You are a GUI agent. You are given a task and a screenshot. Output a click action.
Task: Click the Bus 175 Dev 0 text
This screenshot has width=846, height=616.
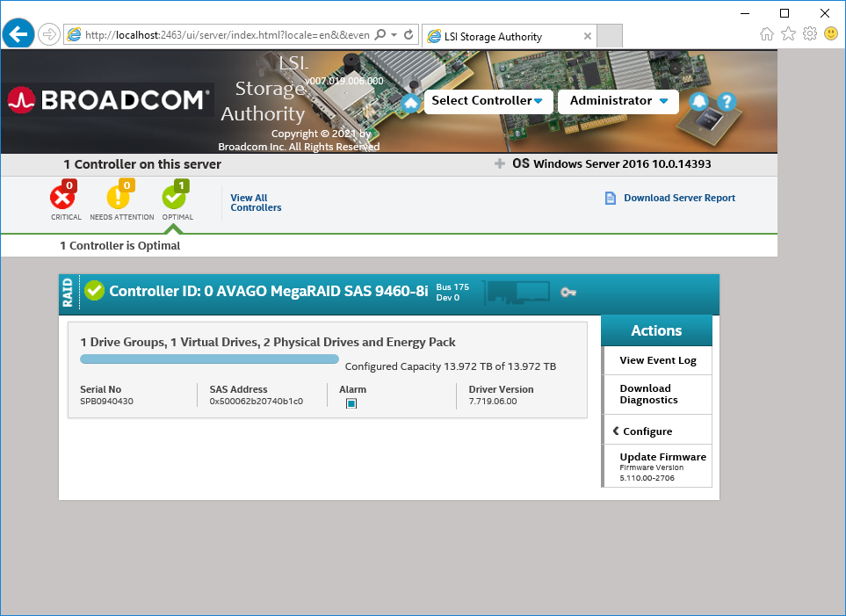(x=452, y=292)
